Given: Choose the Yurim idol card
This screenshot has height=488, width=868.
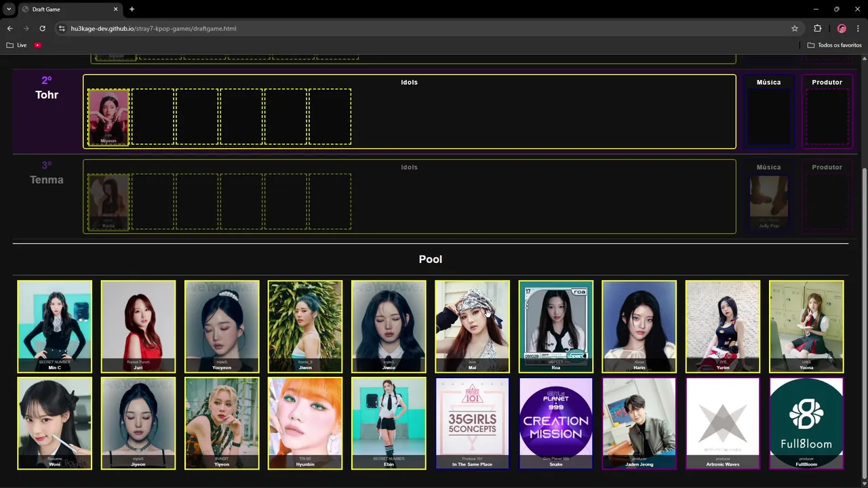Looking at the screenshot, I should point(723,326).
